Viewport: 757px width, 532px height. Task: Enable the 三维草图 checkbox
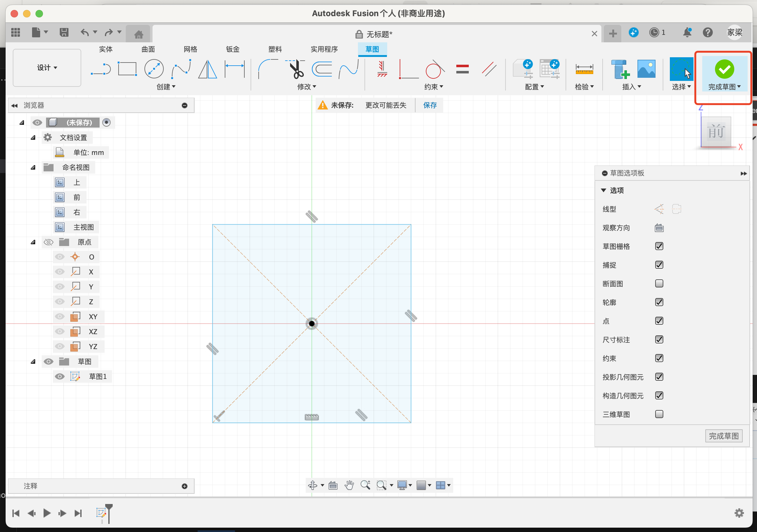coord(659,414)
